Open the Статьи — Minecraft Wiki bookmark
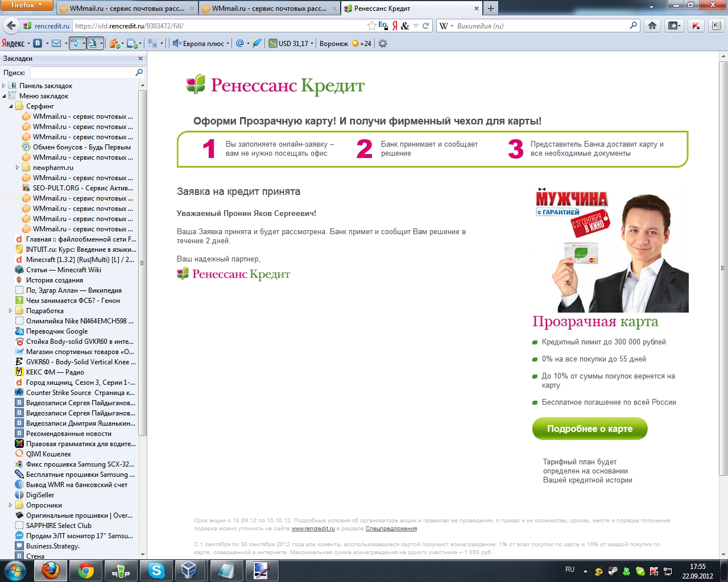The width and height of the screenshot is (728, 582). click(x=64, y=270)
